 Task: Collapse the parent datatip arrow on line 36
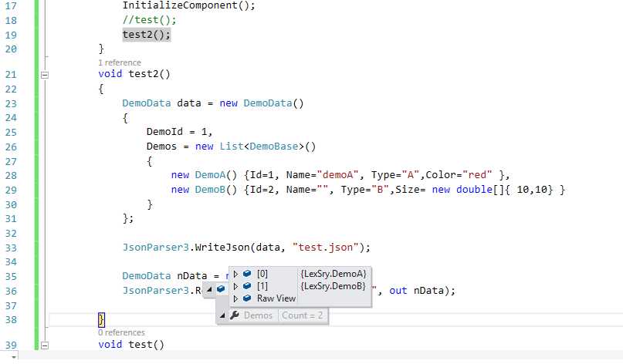tap(209, 289)
